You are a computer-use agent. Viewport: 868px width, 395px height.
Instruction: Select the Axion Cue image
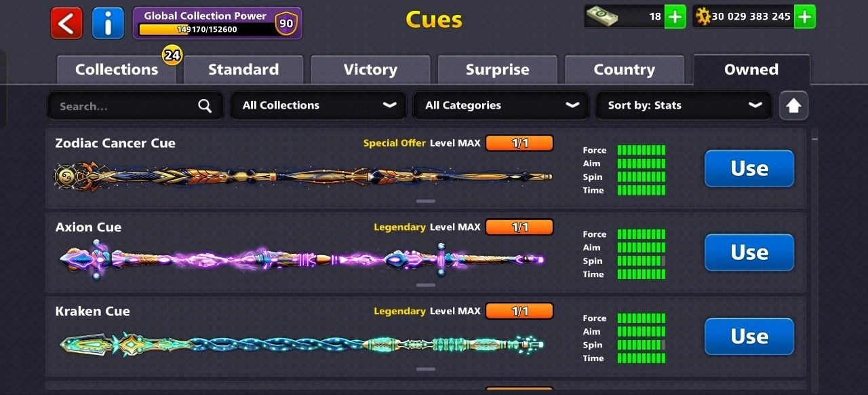302,259
